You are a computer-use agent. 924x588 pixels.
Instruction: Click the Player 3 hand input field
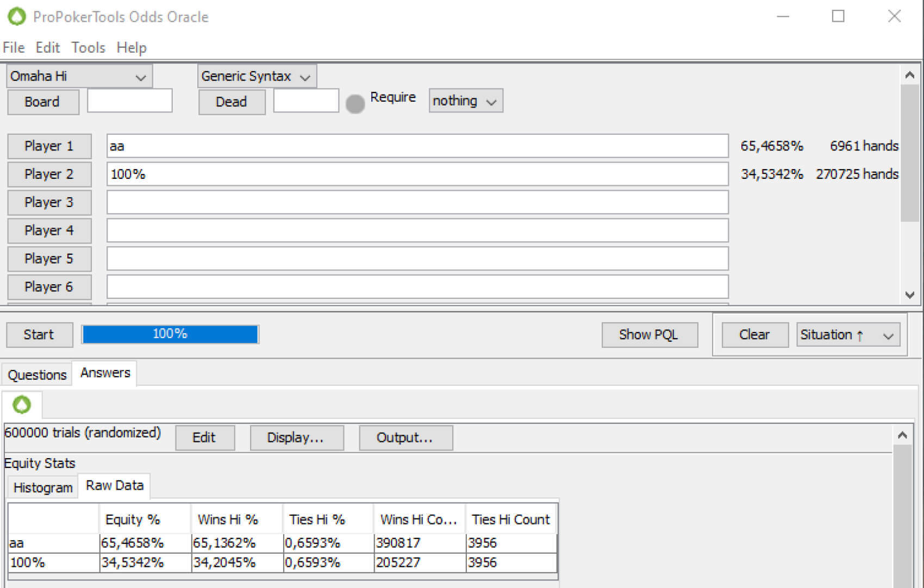coord(417,203)
